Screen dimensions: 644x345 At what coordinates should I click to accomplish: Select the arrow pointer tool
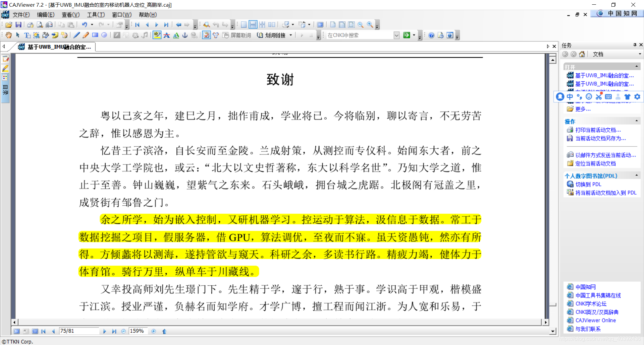(18, 35)
